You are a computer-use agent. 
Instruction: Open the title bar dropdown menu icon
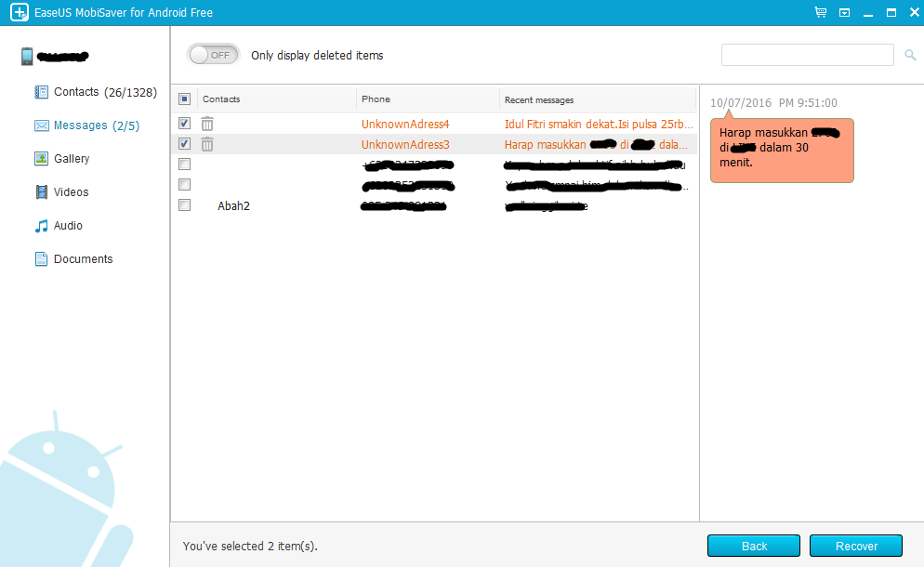844,12
